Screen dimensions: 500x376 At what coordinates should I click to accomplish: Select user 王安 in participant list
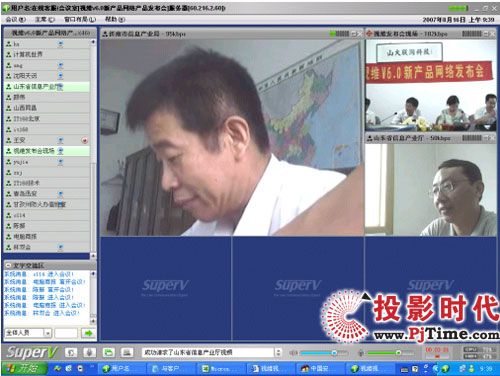coord(47,140)
